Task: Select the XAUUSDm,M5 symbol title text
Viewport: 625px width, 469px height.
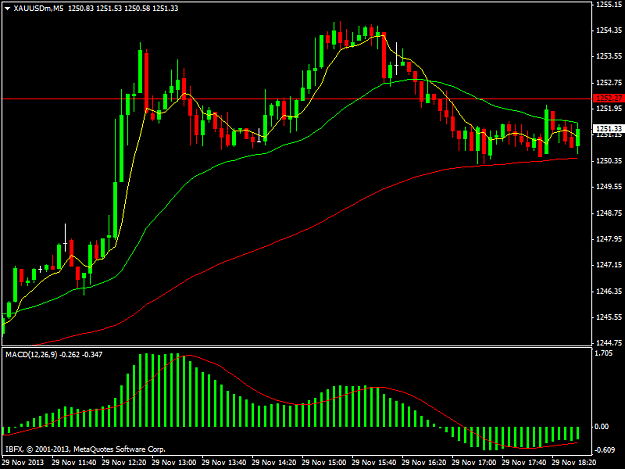Action: [38, 8]
